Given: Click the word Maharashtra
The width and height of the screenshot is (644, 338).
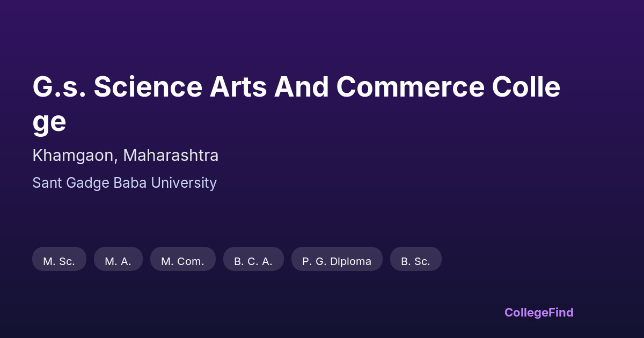Looking at the screenshot, I should [x=171, y=156].
